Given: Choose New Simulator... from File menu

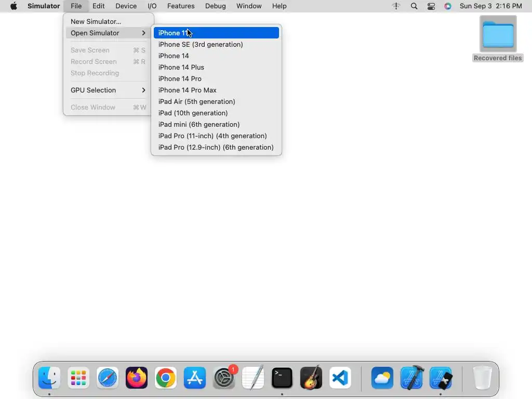Looking at the screenshot, I should click(108, 21).
